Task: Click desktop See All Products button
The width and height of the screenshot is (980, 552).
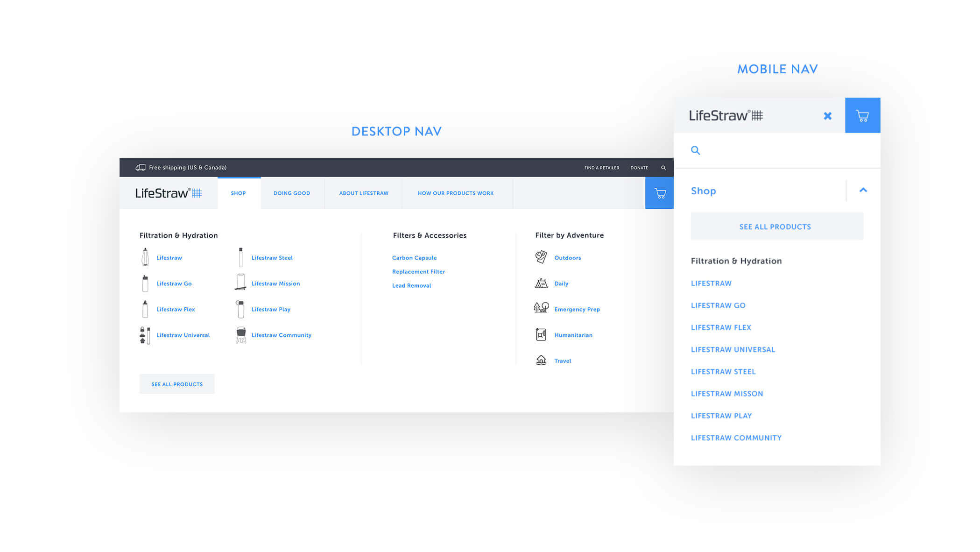Action: (177, 384)
